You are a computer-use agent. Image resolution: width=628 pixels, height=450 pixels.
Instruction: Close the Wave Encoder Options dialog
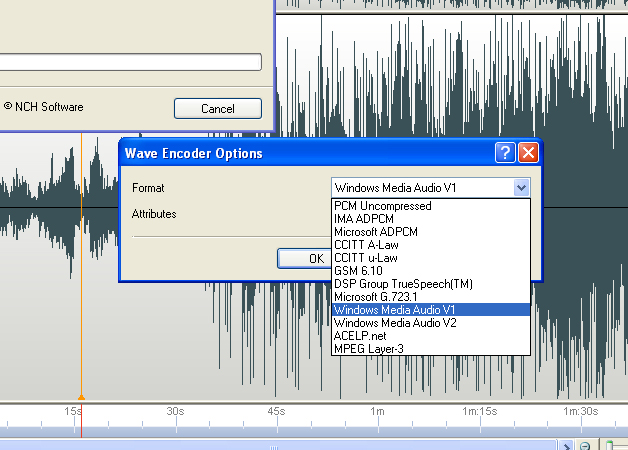click(528, 153)
